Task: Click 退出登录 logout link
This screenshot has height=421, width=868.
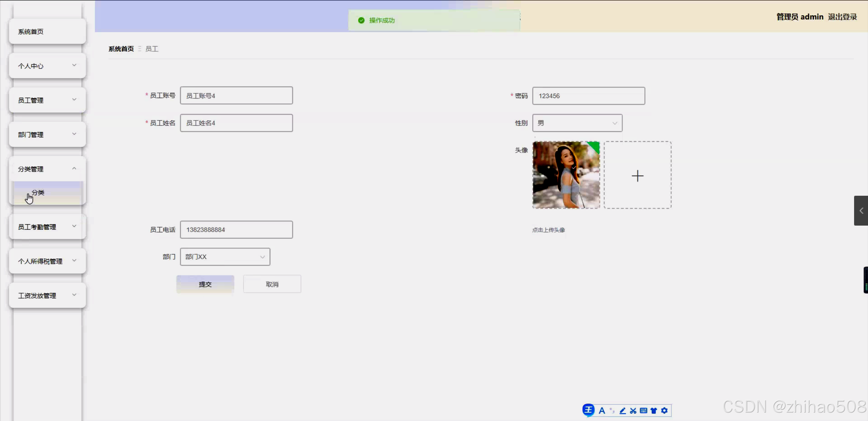Action: (842, 17)
